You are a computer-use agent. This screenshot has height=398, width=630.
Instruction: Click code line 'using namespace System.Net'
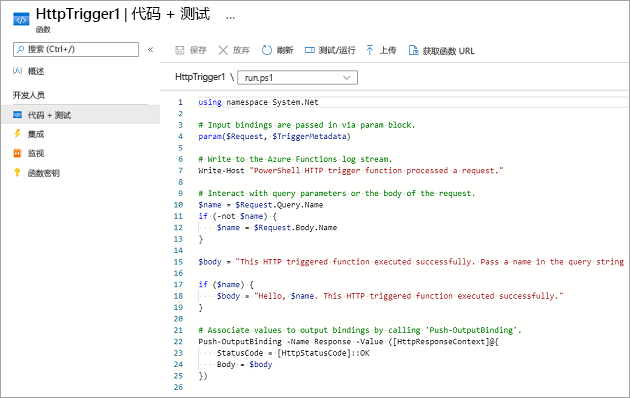pos(258,102)
